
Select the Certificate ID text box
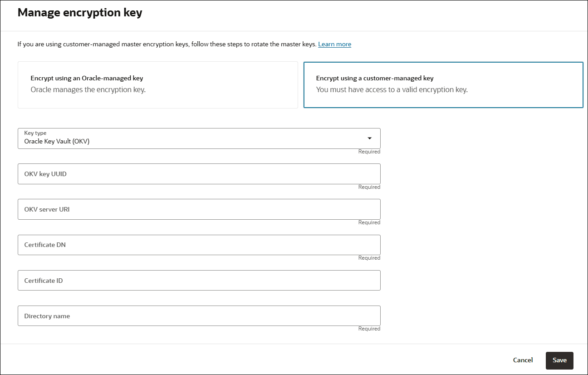[199, 281]
